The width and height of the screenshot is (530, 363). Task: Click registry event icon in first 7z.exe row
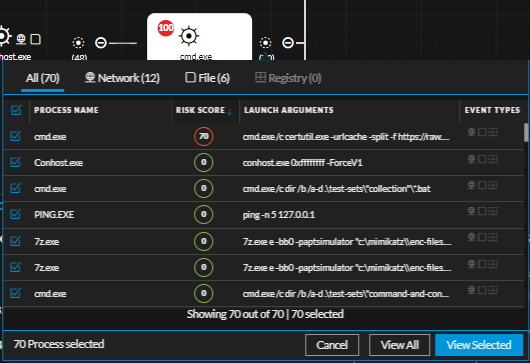[493, 237]
